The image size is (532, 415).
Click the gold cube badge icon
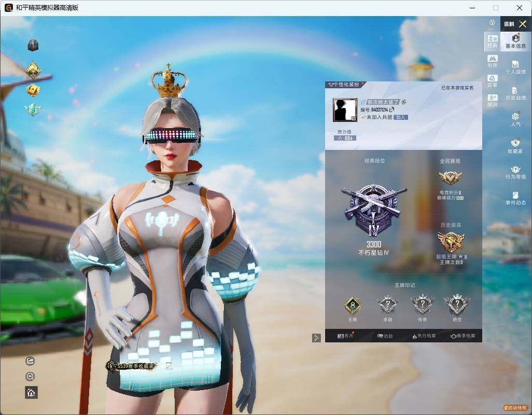33,90
